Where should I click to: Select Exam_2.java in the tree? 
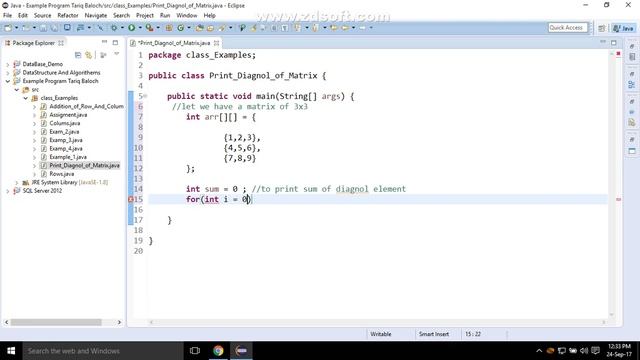click(x=64, y=132)
